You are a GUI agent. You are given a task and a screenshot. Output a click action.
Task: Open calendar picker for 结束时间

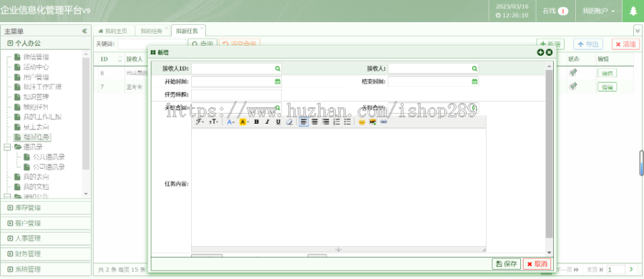[x=474, y=82]
